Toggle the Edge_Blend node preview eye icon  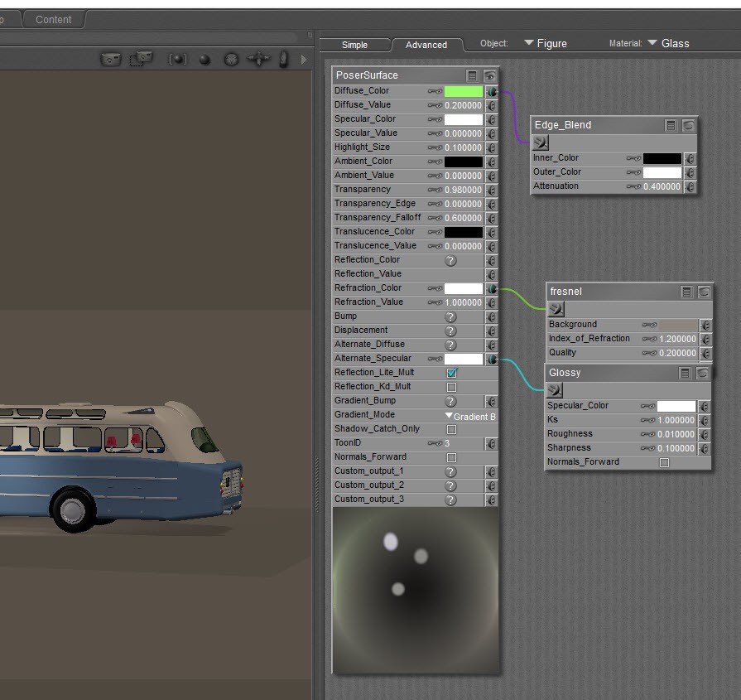(688, 125)
